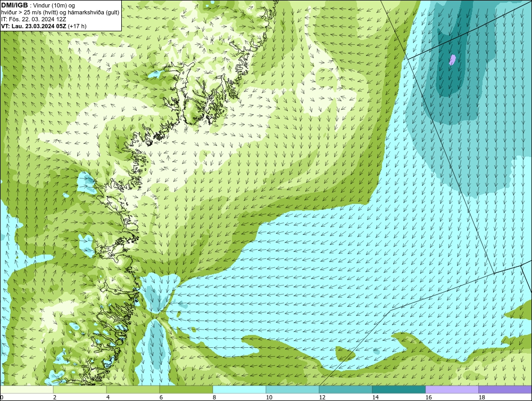
Task: Click the legend scale label 16
Action: tap(428, 397)
